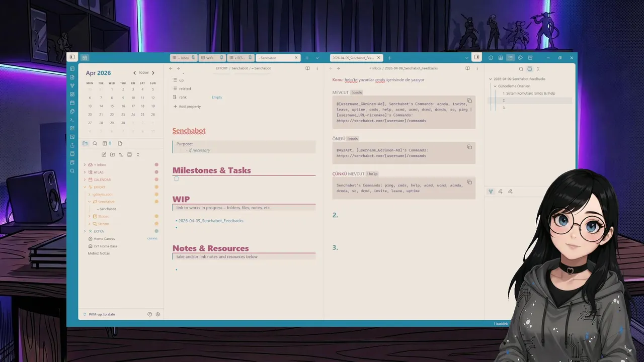The height and width of the screenshot is (362, 644).
Task: Change sort order in file explorer
Action: tap(121, 154)
